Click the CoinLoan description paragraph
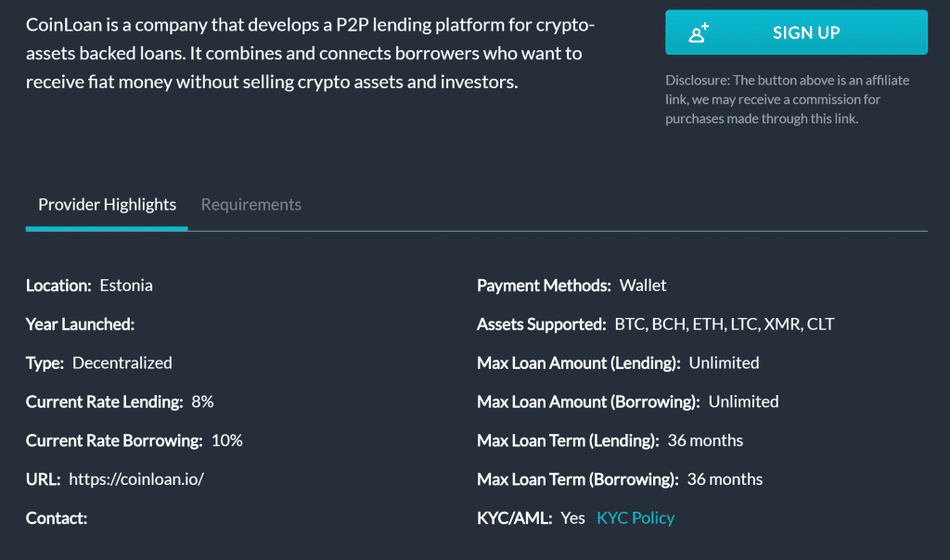 pyautogui.click(x=304, y=53)
